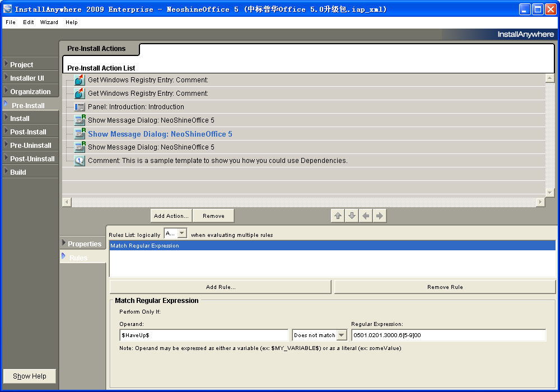
Task: Select the second Get Windows Registry Entry row
Action: (304, 93)
